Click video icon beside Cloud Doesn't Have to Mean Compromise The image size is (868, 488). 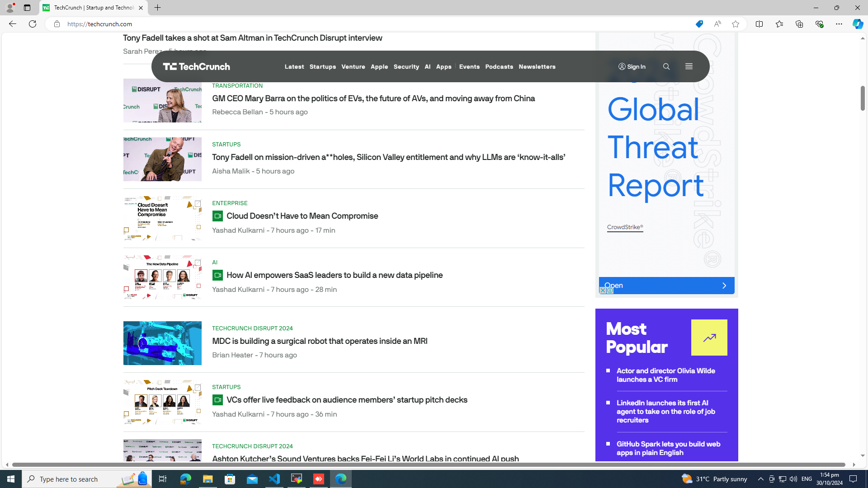[217, 216]
